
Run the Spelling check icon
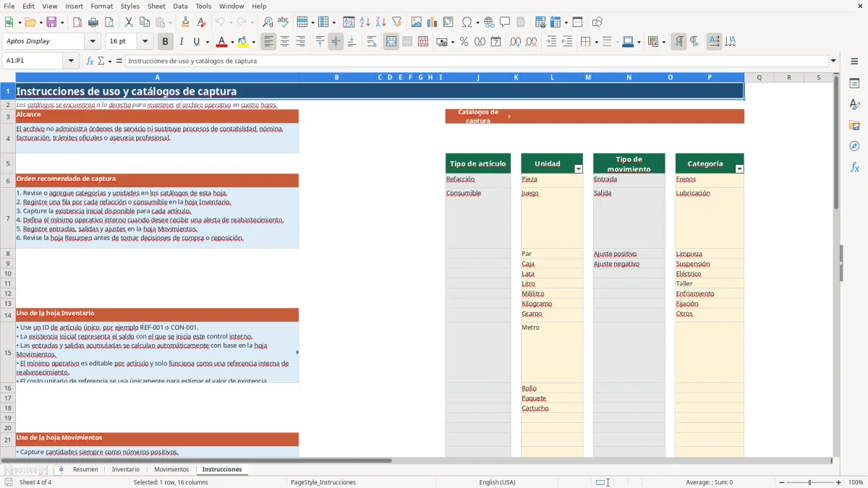(283, 22)
